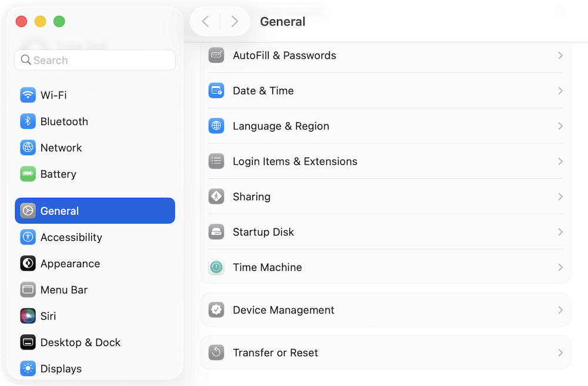
Task: Open Displays settings via its icon
Action: point(28,368)
